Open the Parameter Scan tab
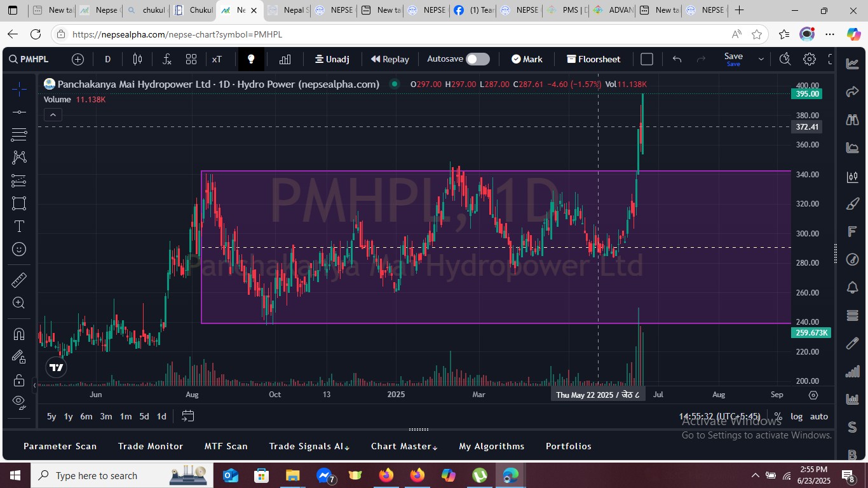868x488 pixels. 60,446
